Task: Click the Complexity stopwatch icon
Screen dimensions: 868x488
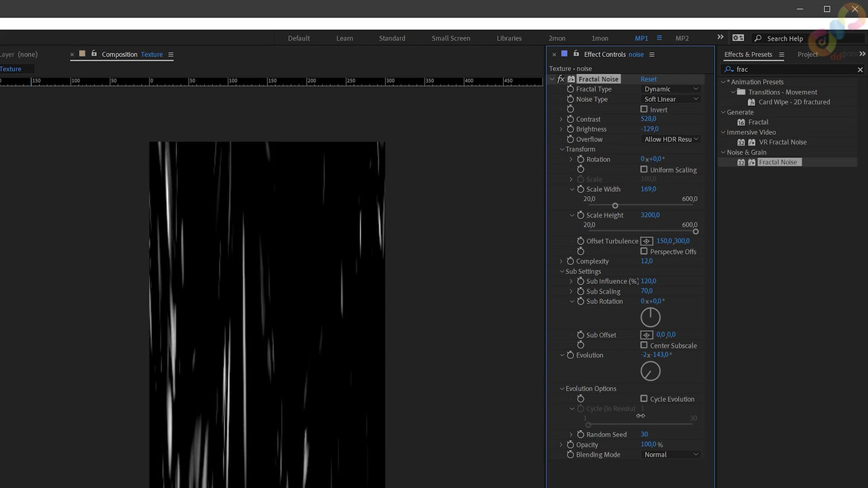Action: [570, 262]
